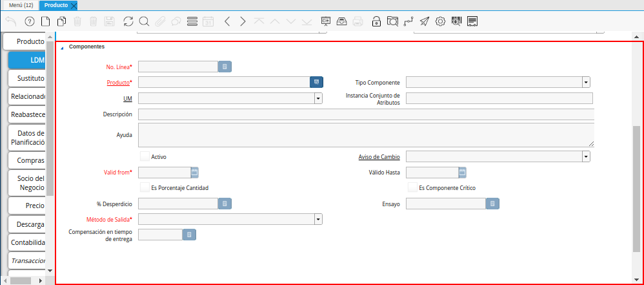This screenshot has width=644, height=285.
Task: Go to the detail record with the right chevron
Action: click(243, 21)
